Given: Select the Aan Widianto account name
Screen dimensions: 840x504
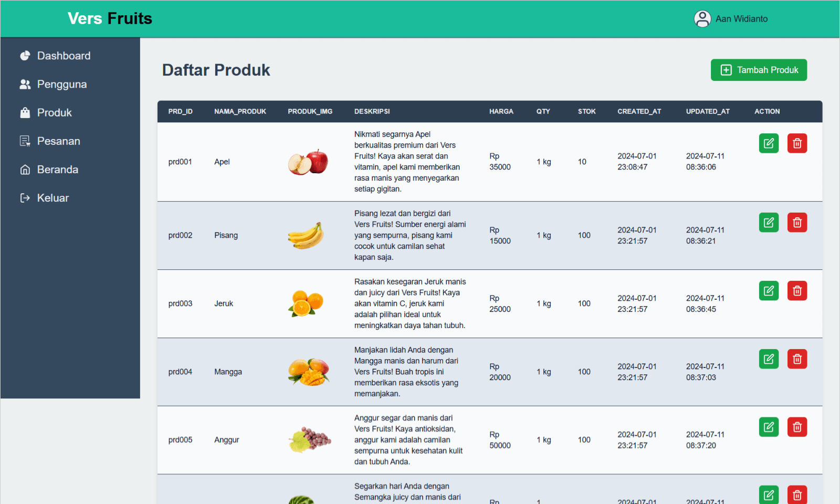Looking at the screenshot, I should (x=741, y=18).
